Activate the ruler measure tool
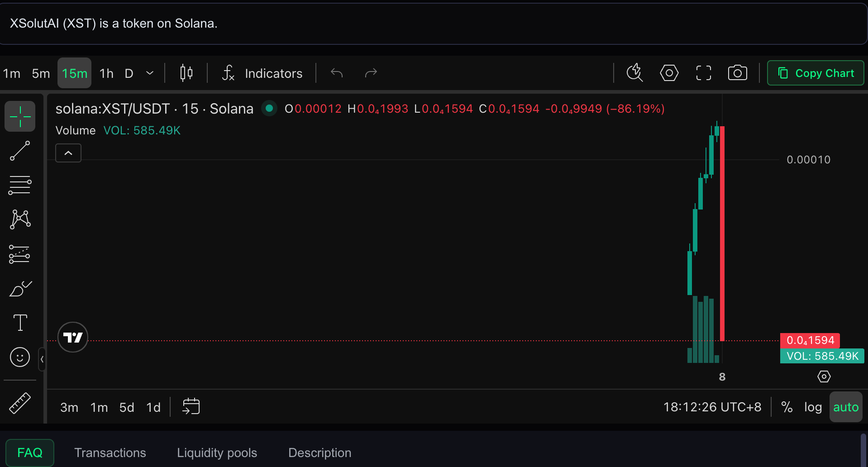Image resolution: width=868 pixels, height=467 pixels. (x=20, y=403)
